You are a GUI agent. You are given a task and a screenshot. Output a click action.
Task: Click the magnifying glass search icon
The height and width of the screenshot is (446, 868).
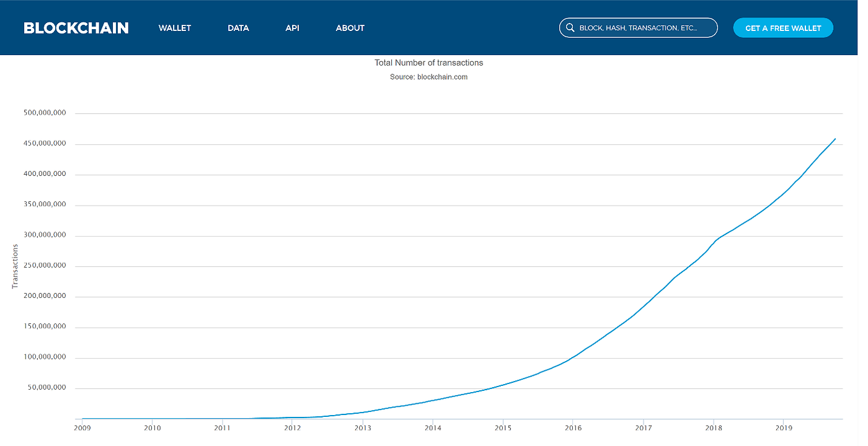570,27
